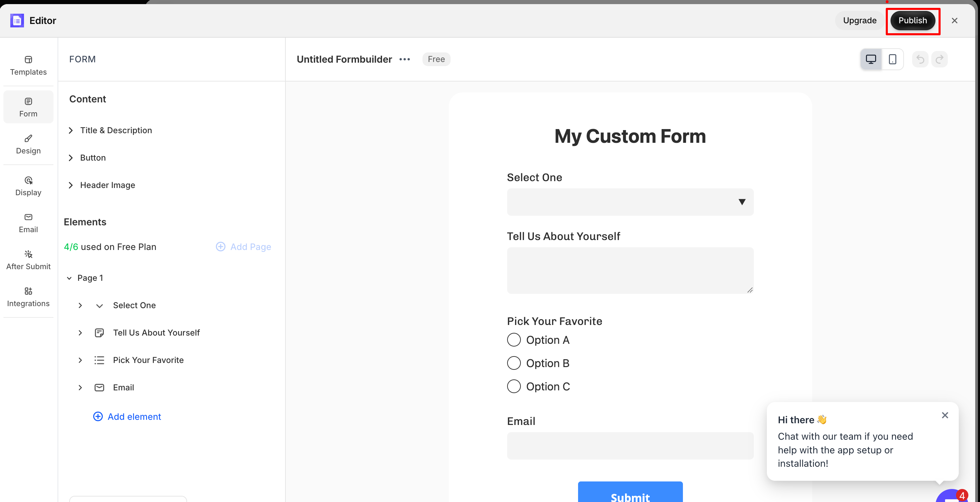Open the three-dot menu beside Untitled Formbuilder
980x502 pixels.
pyautogui.click(x=404, y=59)
